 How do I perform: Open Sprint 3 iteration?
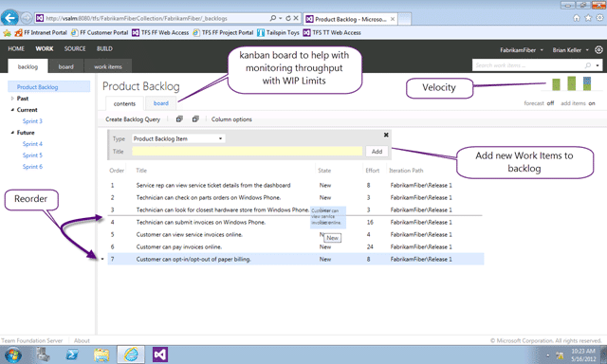tap(32, 121)
